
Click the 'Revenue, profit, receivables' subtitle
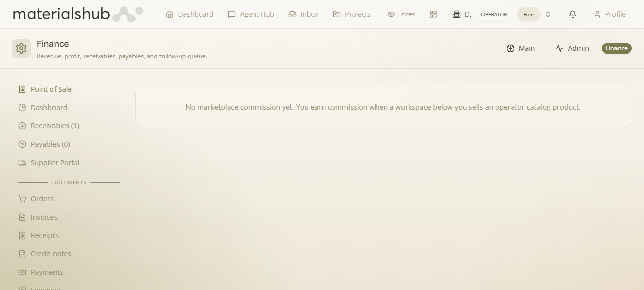122,56
